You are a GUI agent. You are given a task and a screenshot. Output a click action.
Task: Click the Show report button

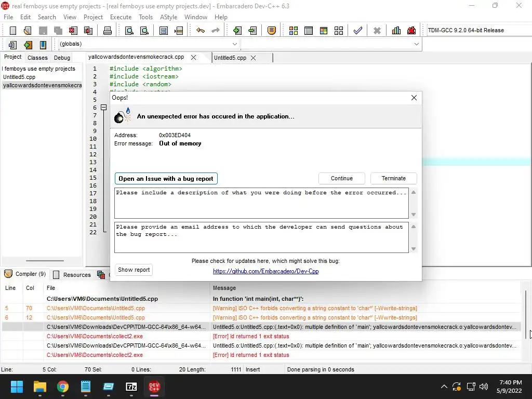click(134, 270)
